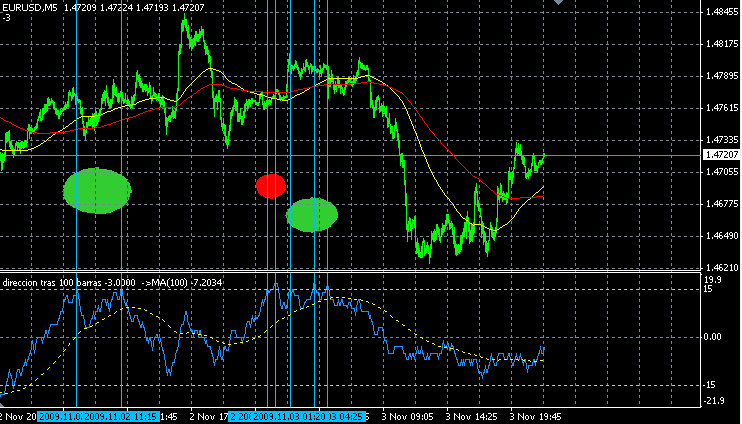Select the large green ellipse on the left
The height and width of the screenshot is (424, 742).
pos(97,190)
